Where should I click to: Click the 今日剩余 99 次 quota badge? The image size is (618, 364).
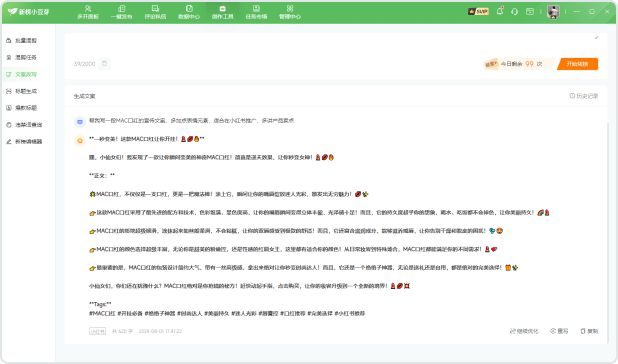518,64
